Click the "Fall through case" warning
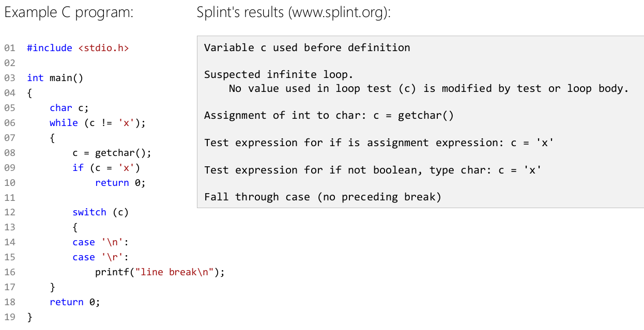 click(x=323, y=197)
